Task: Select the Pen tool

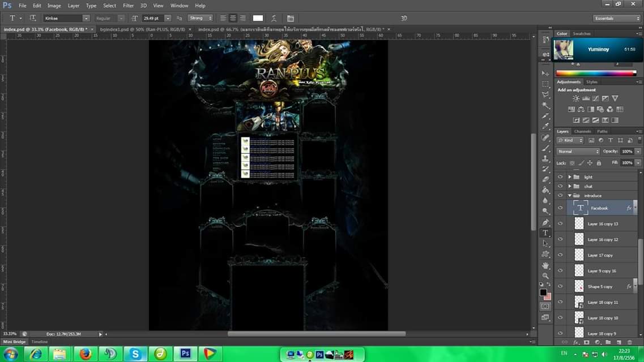Action: (546, 222)
